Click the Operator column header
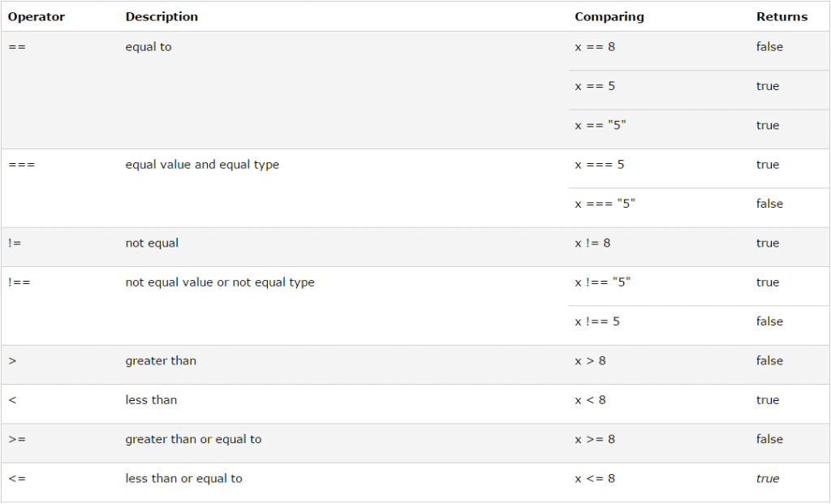Image resolution: width=831 pixels, height=504 pixels. click(36, 17)
